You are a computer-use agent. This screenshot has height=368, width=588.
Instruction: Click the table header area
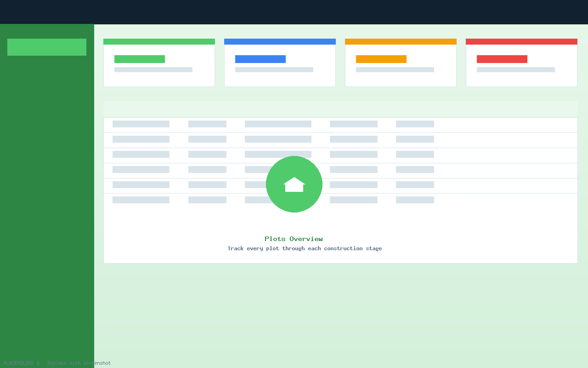pos(340,109)
